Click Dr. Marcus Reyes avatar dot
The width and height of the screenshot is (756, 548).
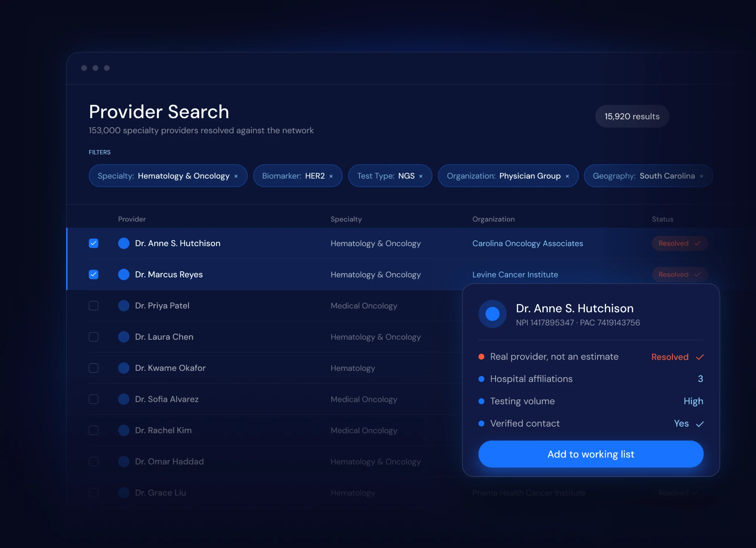tap(124, 274)
